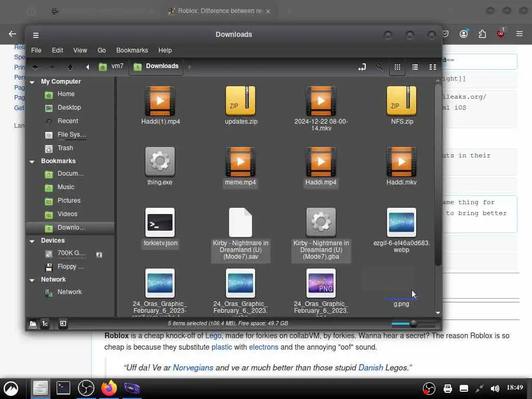Open the file search magnifier
The image size is (532, 399).
click(x=379, y=67)
